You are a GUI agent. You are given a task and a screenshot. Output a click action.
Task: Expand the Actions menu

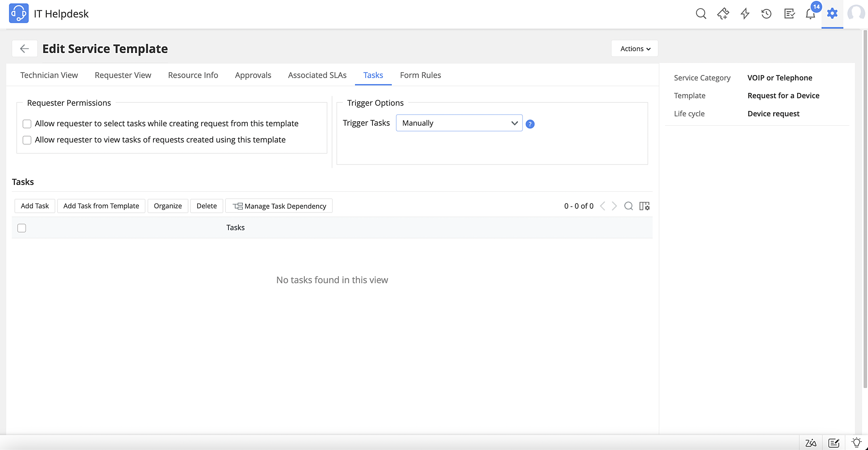tap(634, 48)
